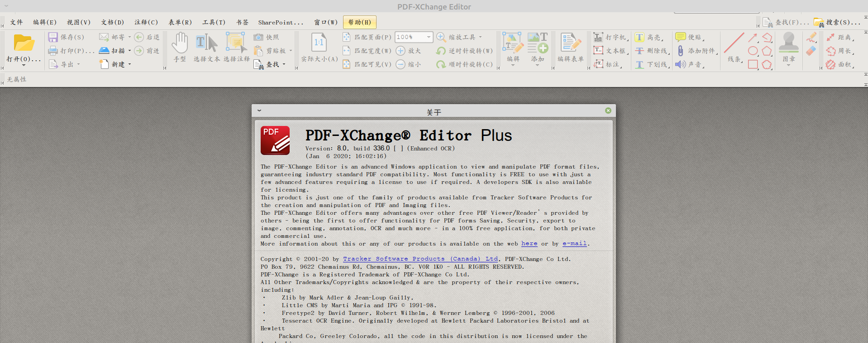Screen dimensions: 868x343
Task: Expand the 图章 stamp dropdown
Action: [x=788, y=65]
